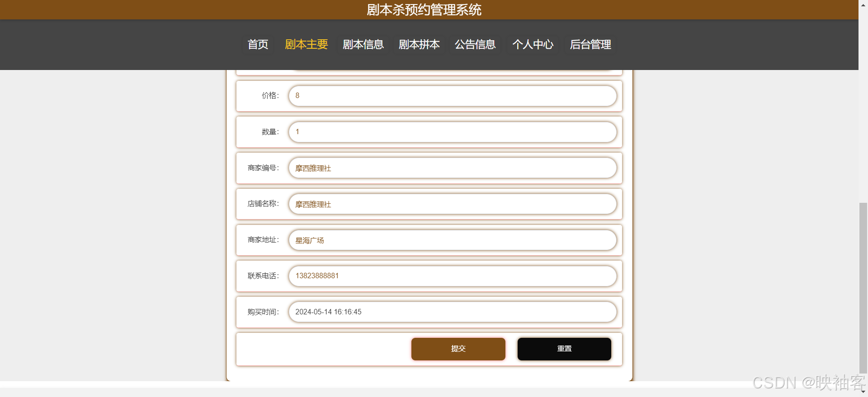
Task: Click the 商家地址 input showing 星海广场
Action: tap(453, 240)
